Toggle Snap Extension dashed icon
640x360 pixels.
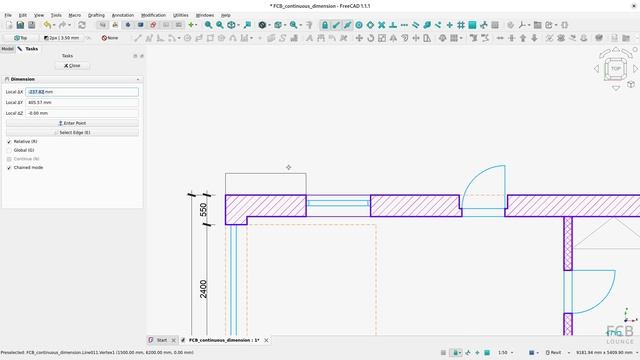pyautogui.click(x=404, y=25)
